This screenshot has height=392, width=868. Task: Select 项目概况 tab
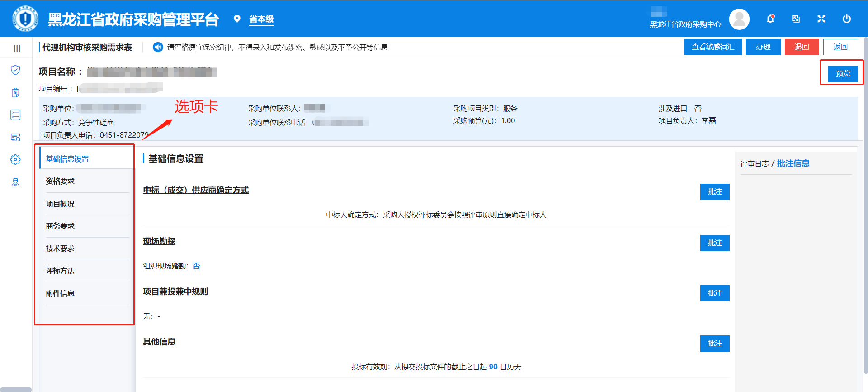click(x=86, y=204)
